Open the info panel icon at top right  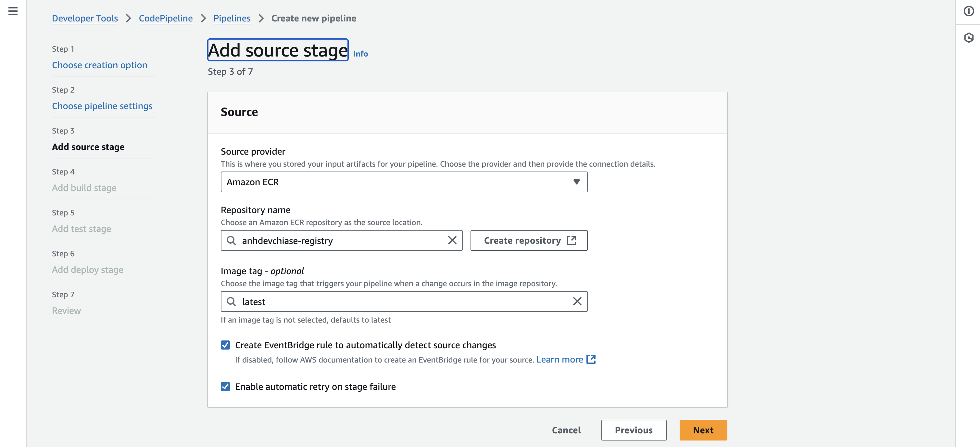pyautogui.click(x=969, y=11)
